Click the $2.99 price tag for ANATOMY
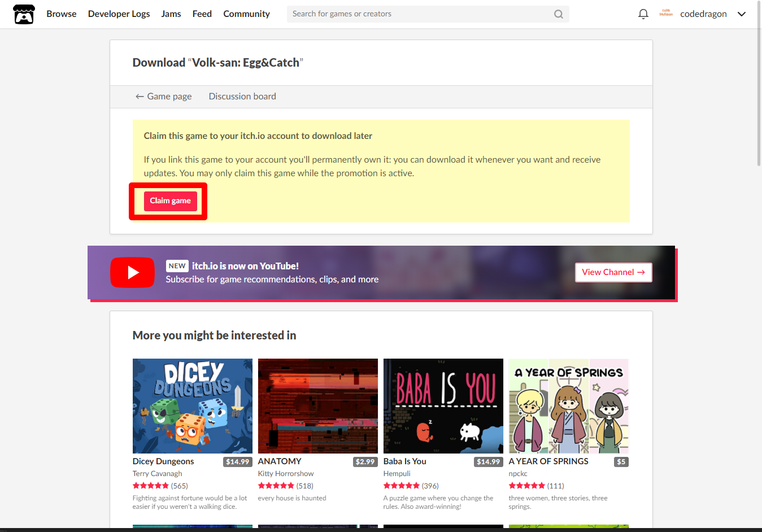Viewport: 762px width, 532px height. (x=365, y=462)
